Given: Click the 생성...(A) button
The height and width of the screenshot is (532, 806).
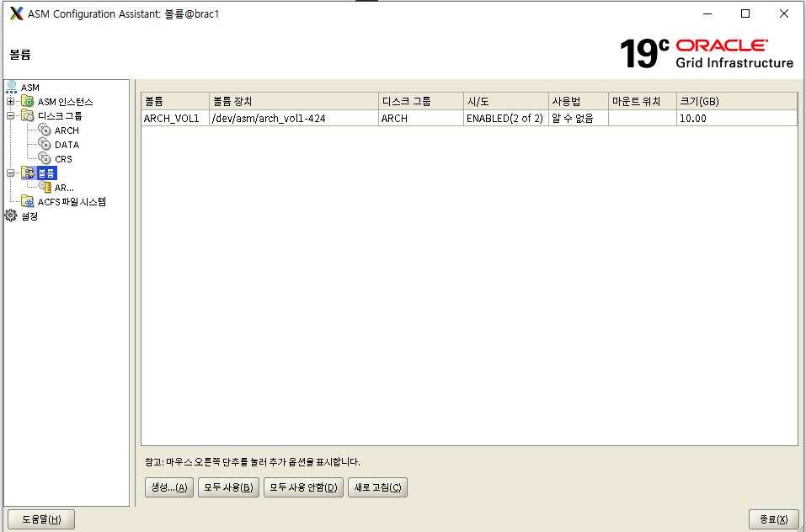Looking at the screenshot, I should 169,487.
